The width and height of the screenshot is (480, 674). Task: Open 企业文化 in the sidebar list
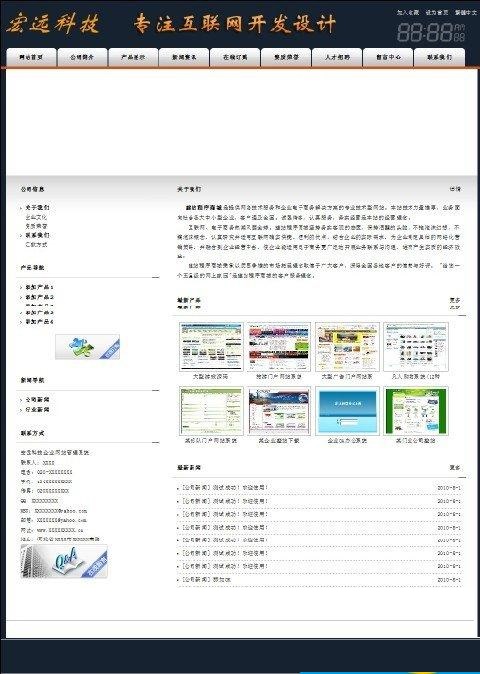[x=36, y=217]
